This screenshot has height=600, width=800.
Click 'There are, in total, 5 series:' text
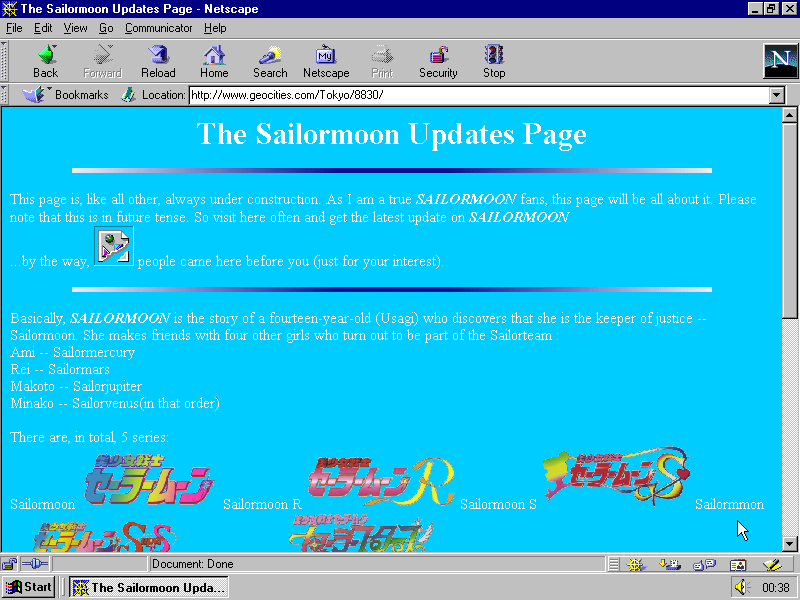tap(89, 437)
